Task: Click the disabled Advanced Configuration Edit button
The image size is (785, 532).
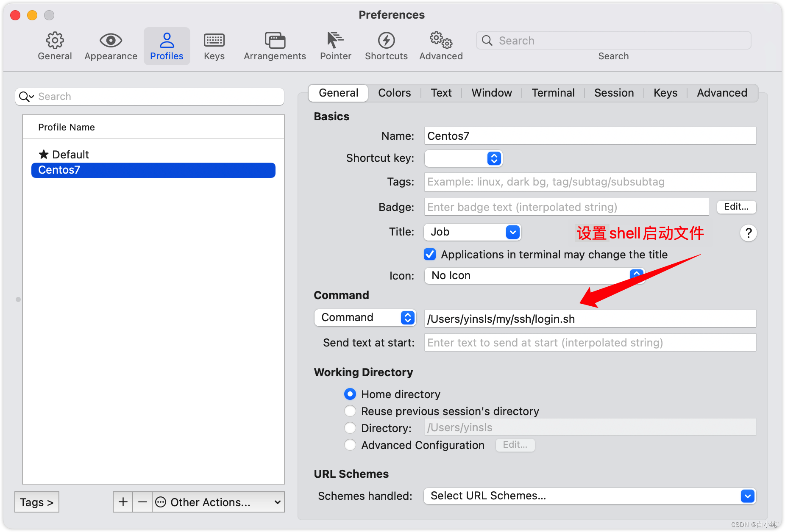Action: 515,445
